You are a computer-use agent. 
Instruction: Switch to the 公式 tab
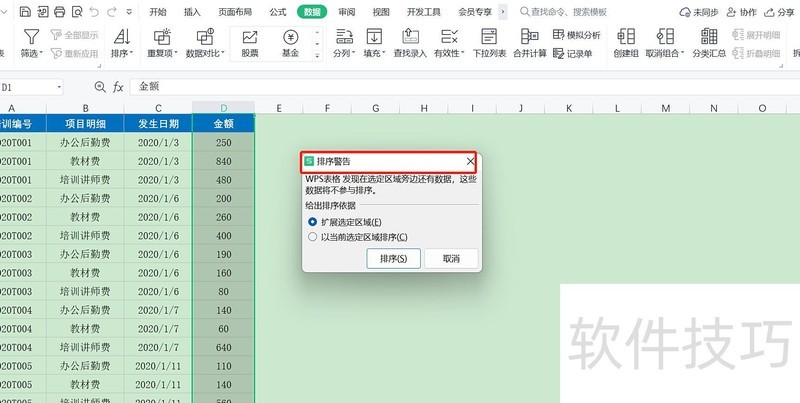[x=278, y=12]
